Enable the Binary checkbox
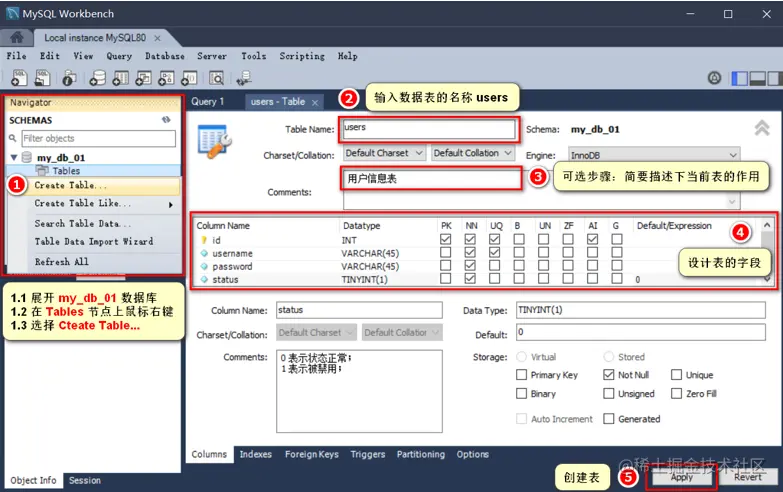783x492 pixels. 521,394
